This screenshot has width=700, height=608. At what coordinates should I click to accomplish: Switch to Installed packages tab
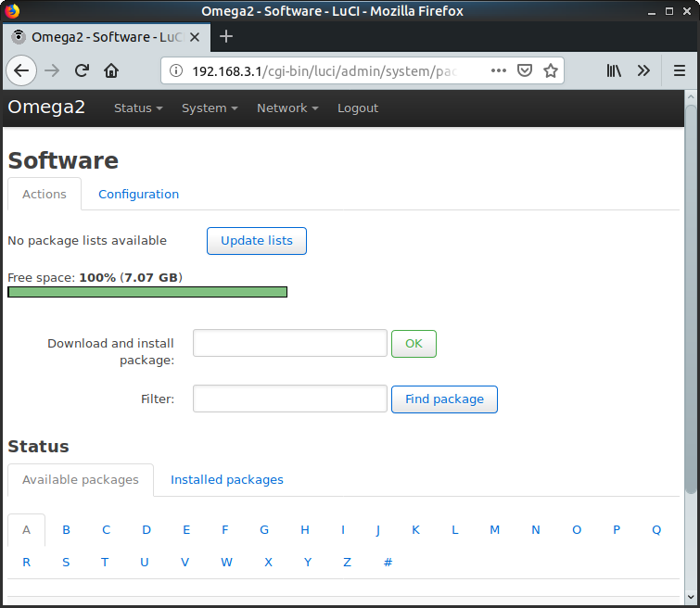227,480
